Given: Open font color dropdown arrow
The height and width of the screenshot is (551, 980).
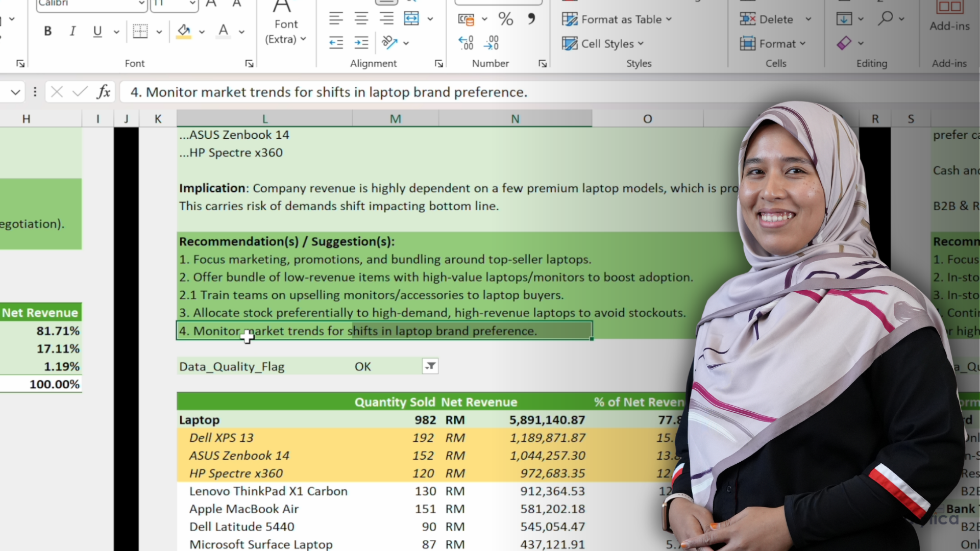Looking at the screenshot, I should [x=242, y=32].
